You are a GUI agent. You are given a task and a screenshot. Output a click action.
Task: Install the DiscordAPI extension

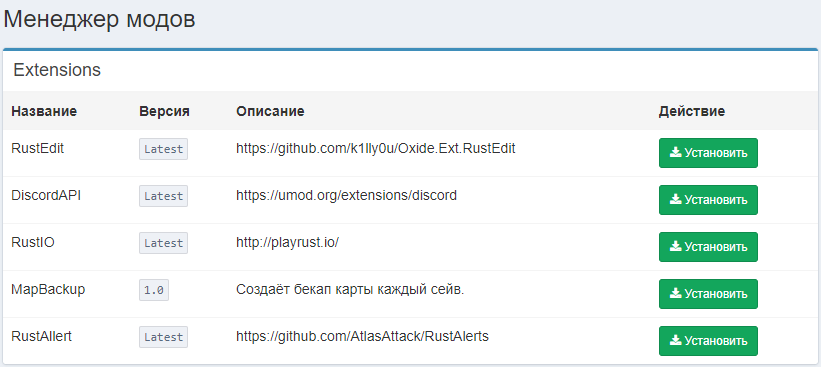(x=708, y=200)
